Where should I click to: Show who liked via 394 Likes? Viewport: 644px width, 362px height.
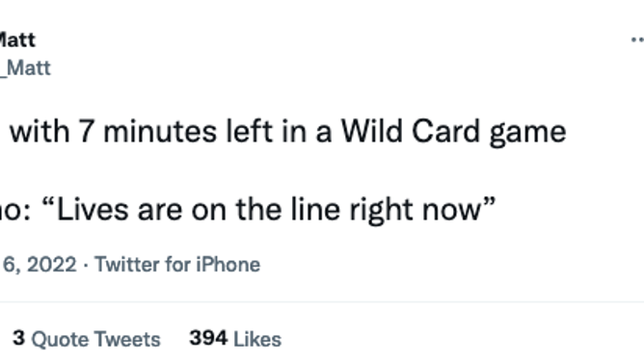click(x=235, y=339)
